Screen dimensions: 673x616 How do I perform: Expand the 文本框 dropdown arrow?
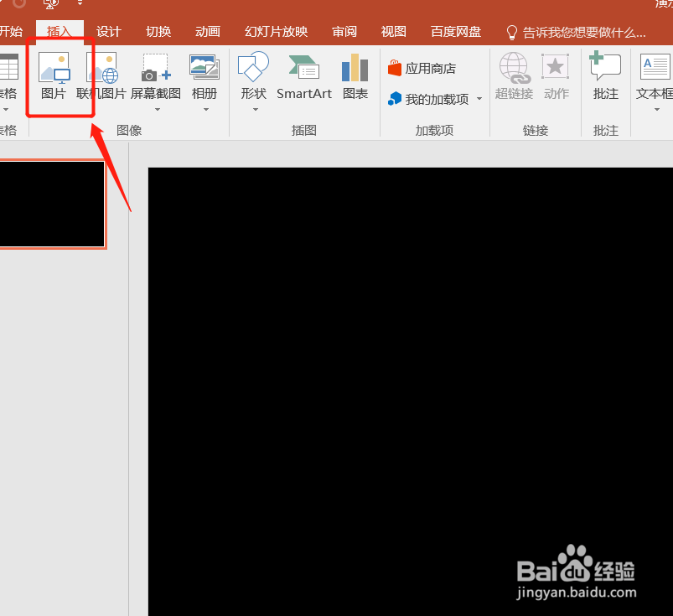coord(657,110)
